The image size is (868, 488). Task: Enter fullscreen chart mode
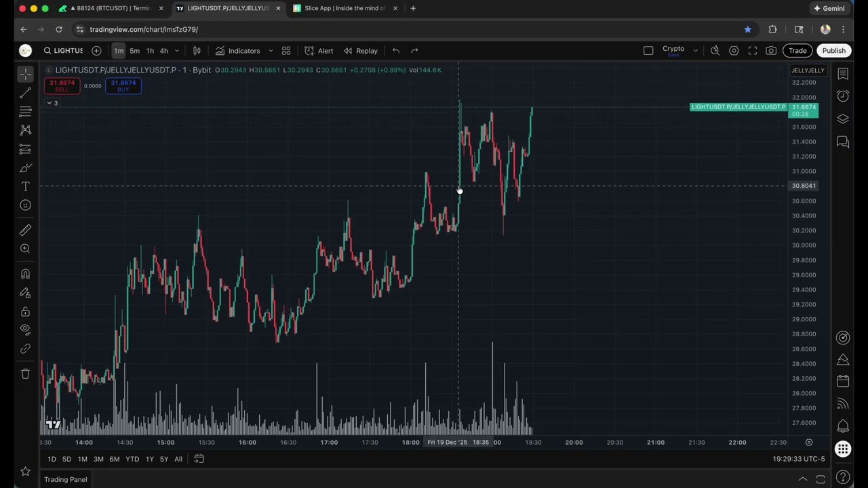coord(753,51)
